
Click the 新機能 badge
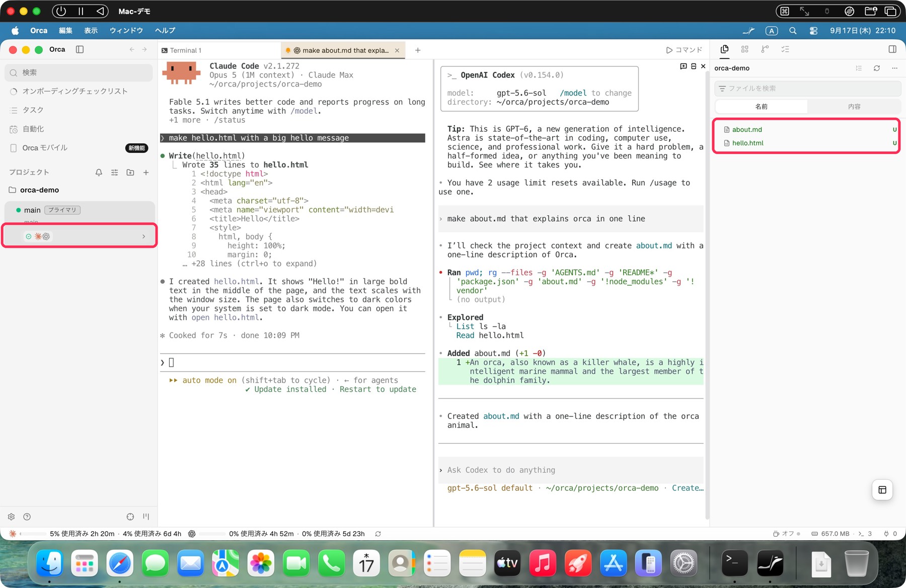[x=136, y=148]
